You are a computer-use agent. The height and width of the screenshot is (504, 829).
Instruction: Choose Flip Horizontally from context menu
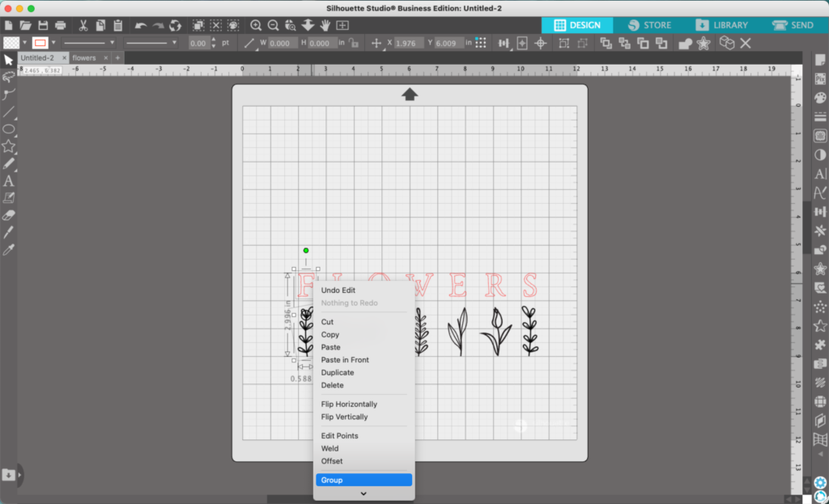363,404
